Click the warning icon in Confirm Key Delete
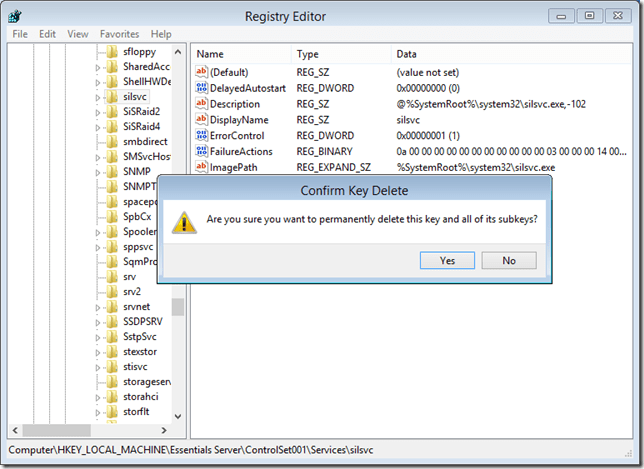This screenshot has height=469, width=644. click(184, 223)
